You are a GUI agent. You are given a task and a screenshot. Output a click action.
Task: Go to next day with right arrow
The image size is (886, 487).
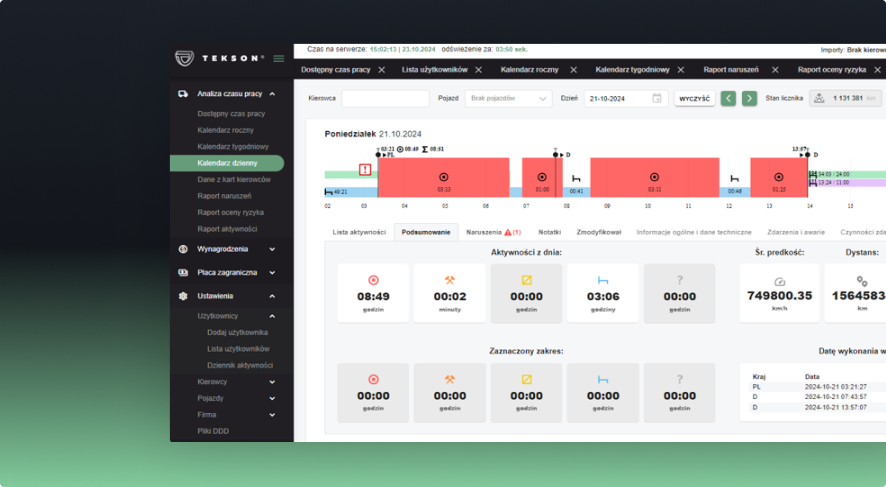[x=748, y=99]
